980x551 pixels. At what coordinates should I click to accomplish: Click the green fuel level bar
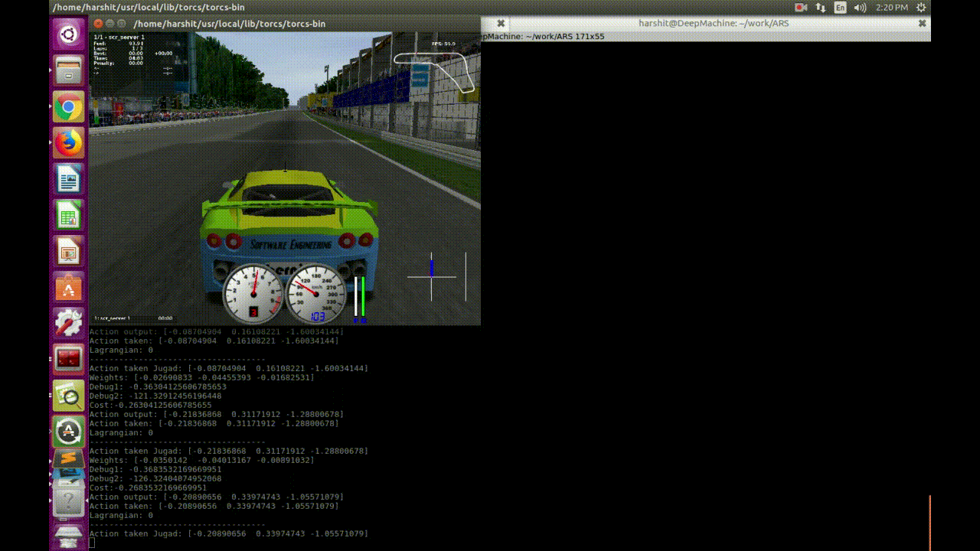click(x=362, y=298)
